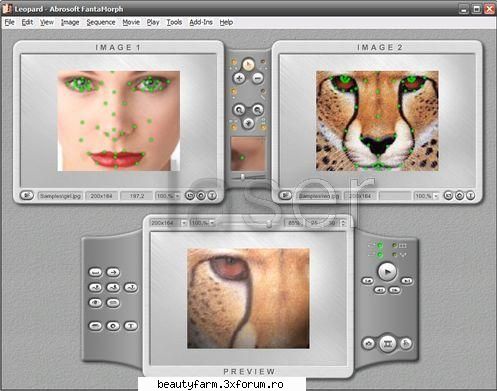This screenshot has width=497, height=391.
Task: Click the bottom-row circle oval button in left panel
Action: [x=113, y=326]
